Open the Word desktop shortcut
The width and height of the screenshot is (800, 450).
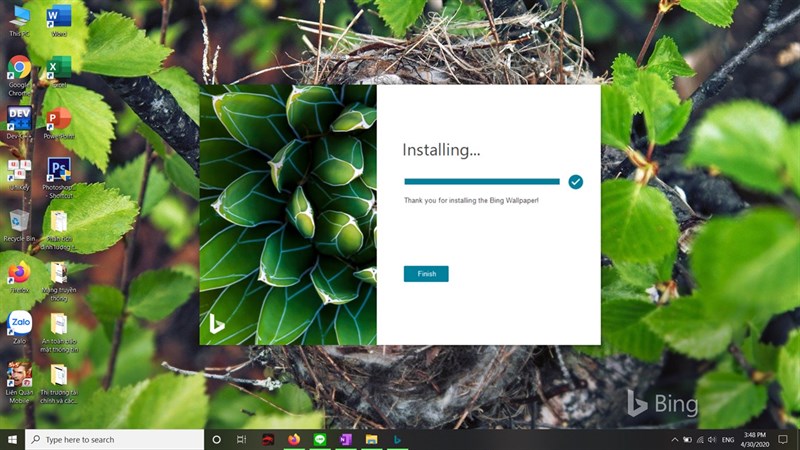(x=59, y=21)
